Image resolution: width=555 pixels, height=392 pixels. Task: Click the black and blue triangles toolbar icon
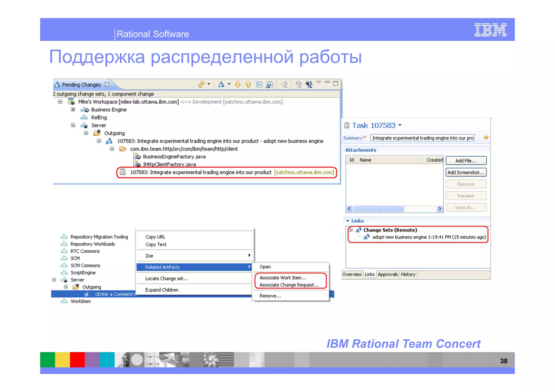[309, 85]
